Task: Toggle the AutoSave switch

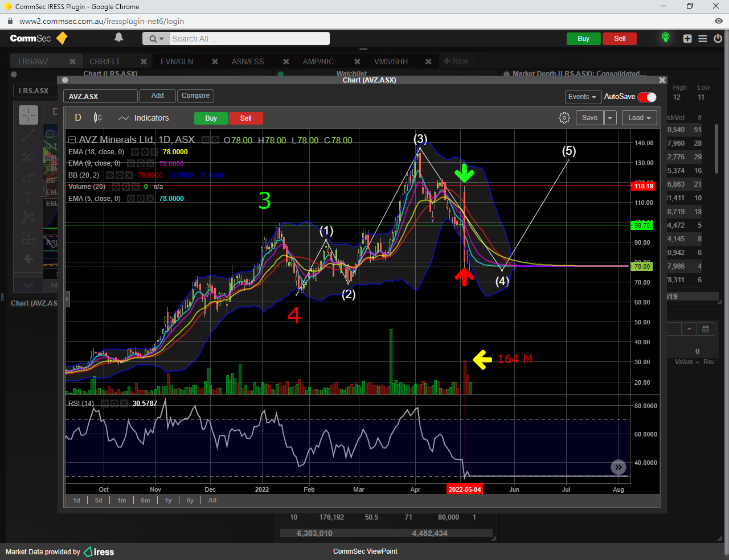Action: pyautogui.click(x=647, y=97)
